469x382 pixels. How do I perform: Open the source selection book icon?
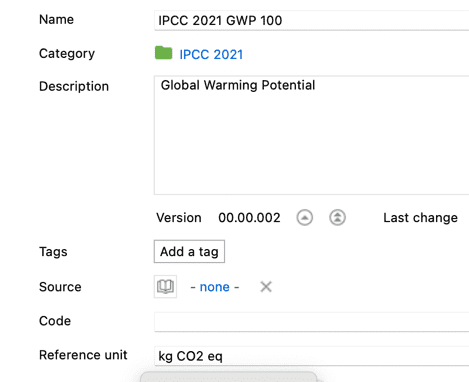(x=165, y=286)
